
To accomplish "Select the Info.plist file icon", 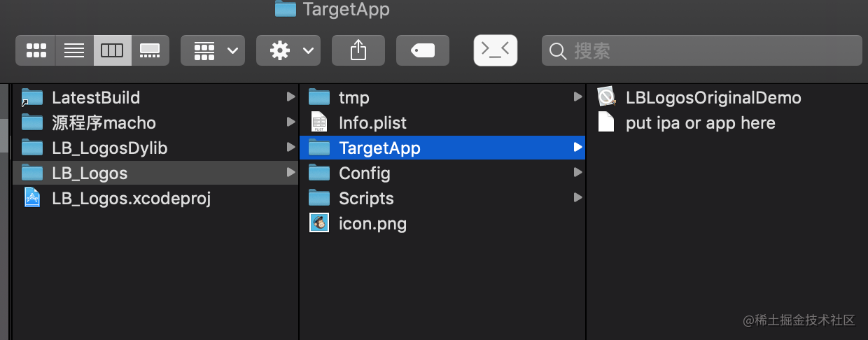I will [319, 122].
